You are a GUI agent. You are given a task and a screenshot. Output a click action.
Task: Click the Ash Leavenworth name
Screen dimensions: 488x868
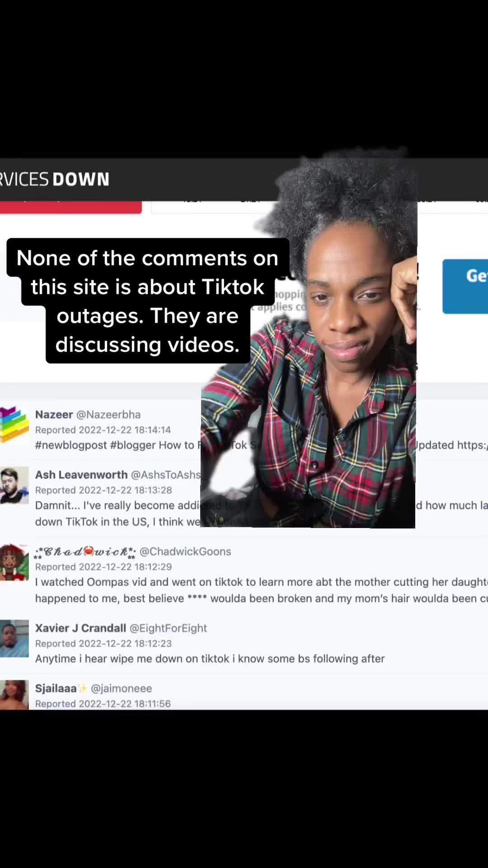coord(81,475)
